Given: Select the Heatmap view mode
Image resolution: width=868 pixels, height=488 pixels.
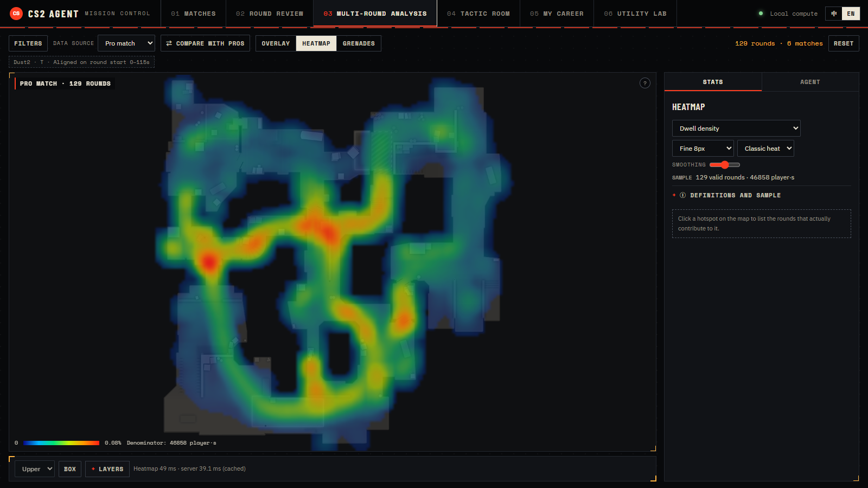Looking at the screenshot, I should pyautogui.click(x=316, y=43).
